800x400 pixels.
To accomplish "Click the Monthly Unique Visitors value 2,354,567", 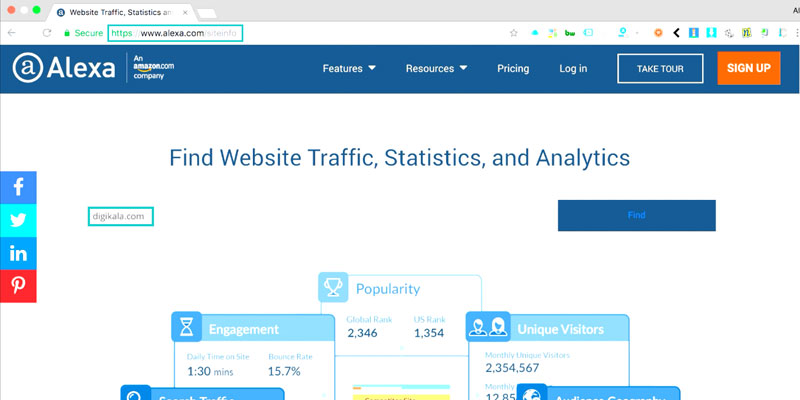I will click(x=512, y=368).
